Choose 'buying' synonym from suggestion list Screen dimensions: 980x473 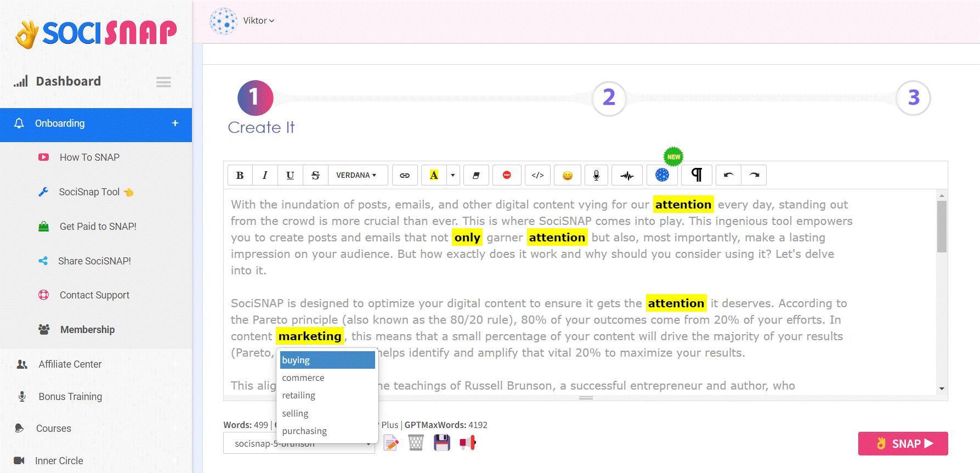coord(327,360)
